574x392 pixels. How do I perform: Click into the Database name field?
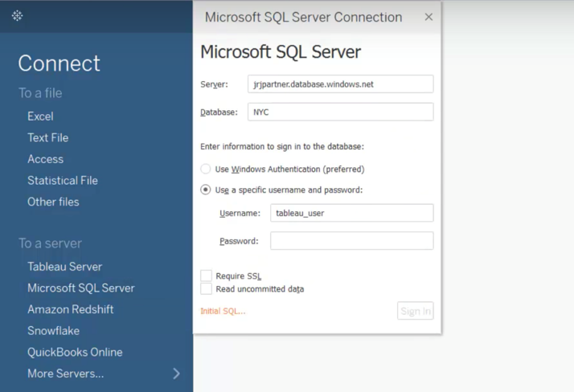point(340,112)
